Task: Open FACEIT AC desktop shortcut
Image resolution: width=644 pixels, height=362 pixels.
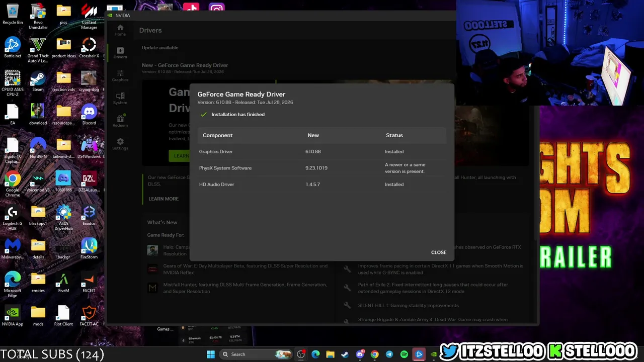Action: coord(89,316)
